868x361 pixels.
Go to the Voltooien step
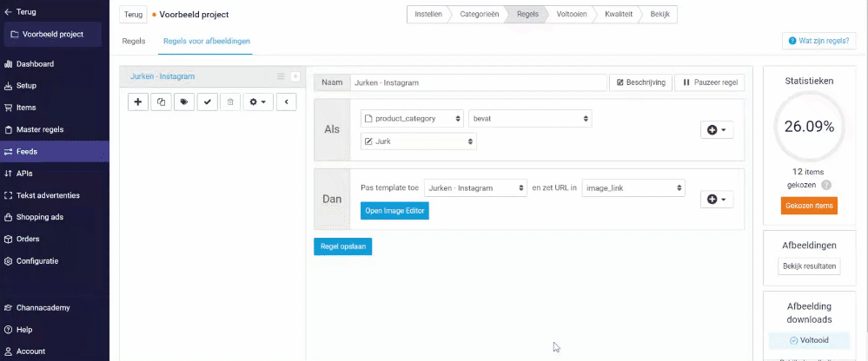click(x=572, y=15)
